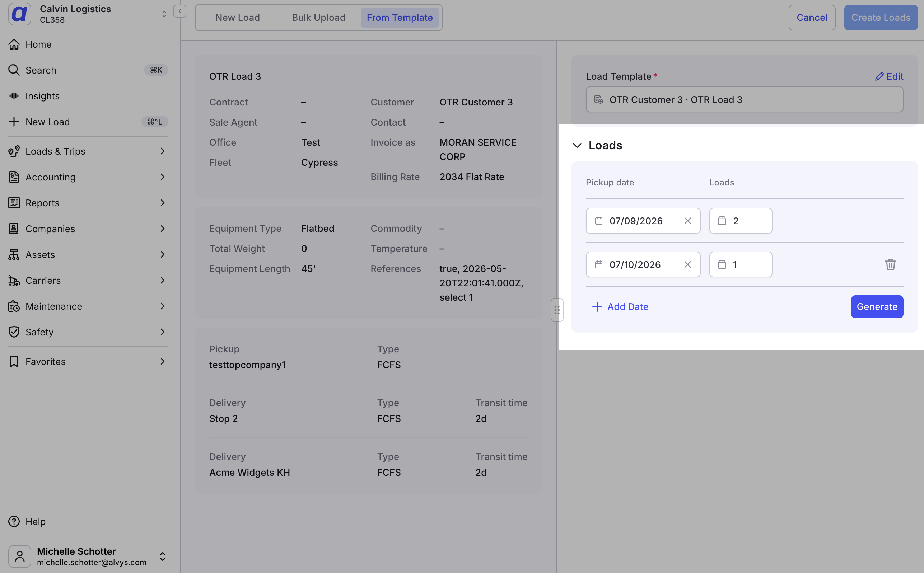The height and width of the screenshot is (573, 924).
Task: Click the panel resize drag handle
Action: point(557,310)
